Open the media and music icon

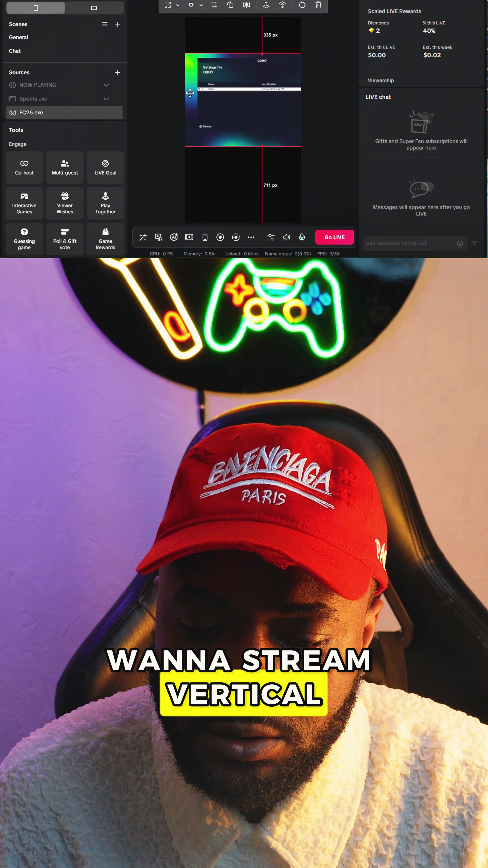click(x=159, y=237)
